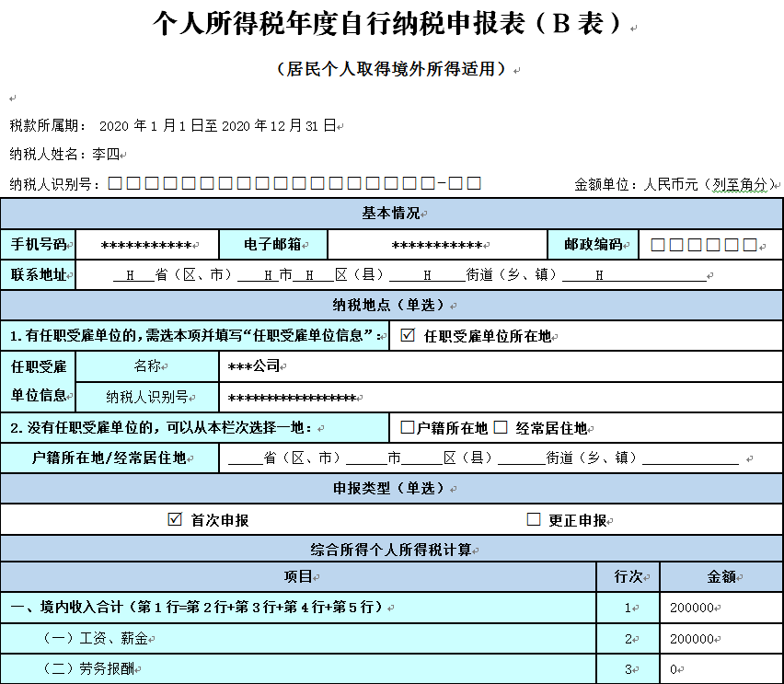Click the form title 个人所得税年度自行纳税申报表
Viewport: 784px width, 684px height.
coord(387,24)
